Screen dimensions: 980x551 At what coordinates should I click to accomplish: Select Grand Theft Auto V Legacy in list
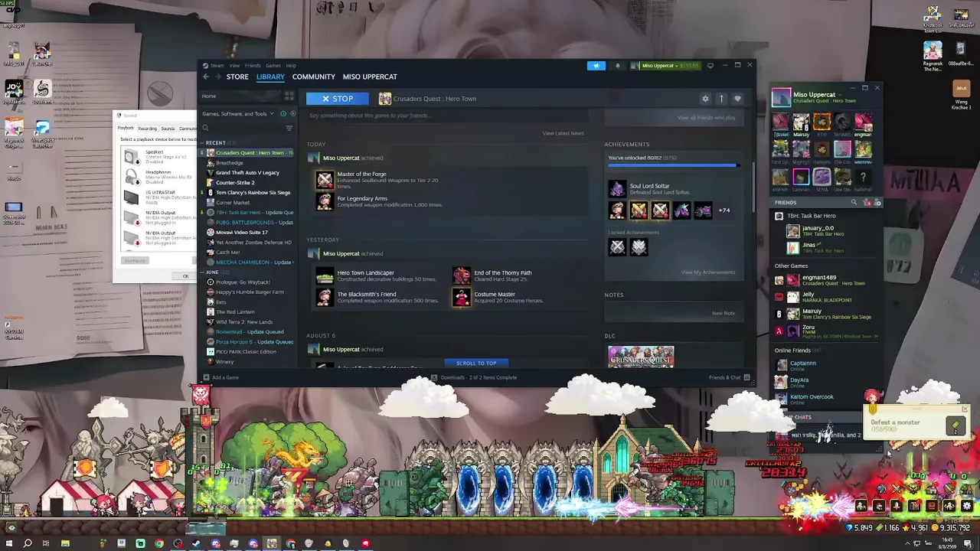(x=244, y=173)
